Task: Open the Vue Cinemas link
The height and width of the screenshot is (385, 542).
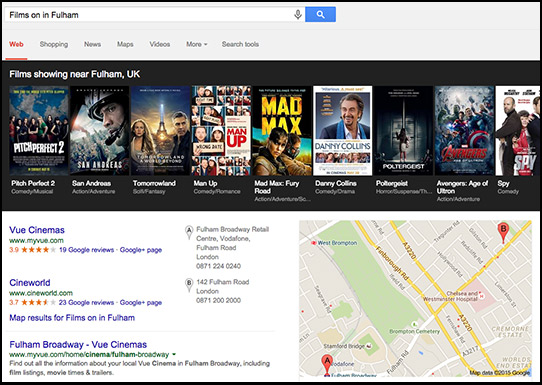Action: tap(37, 230)
